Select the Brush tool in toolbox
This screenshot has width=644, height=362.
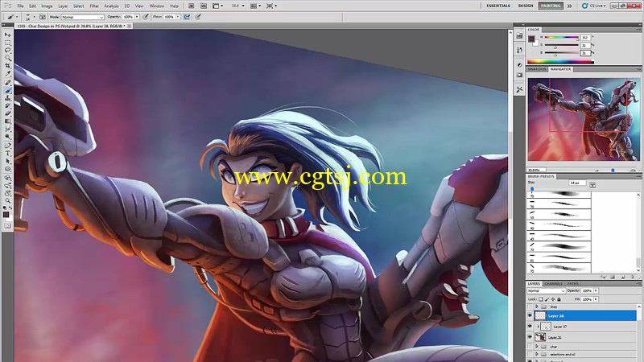7,90
